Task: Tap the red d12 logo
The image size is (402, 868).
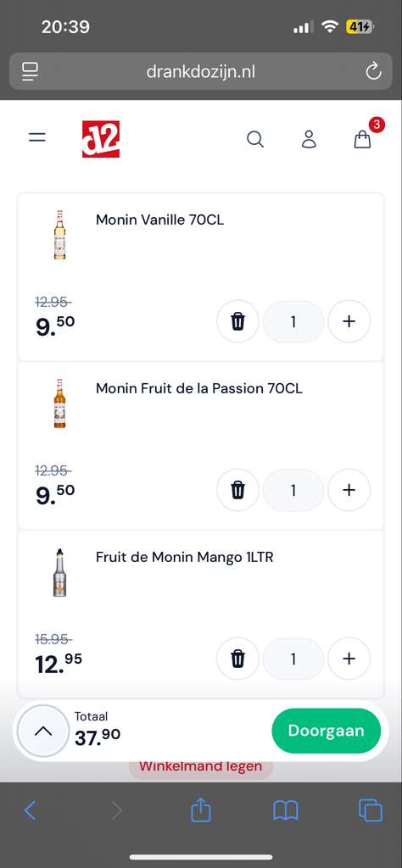Action: (x=101, y=139)
